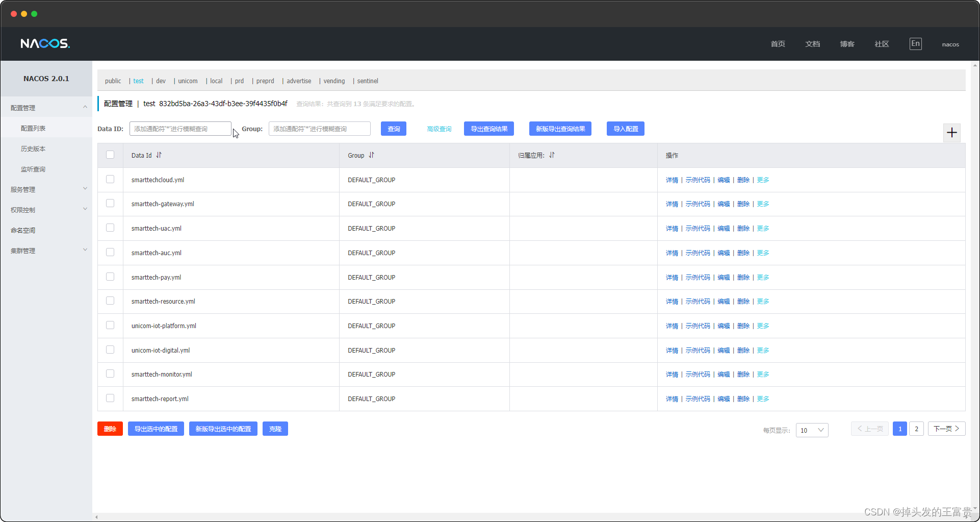Image resolution: width=980 pixels, height=522 pixels.
Task: Click the 下一页 next page button
Action: coord(946,429)
